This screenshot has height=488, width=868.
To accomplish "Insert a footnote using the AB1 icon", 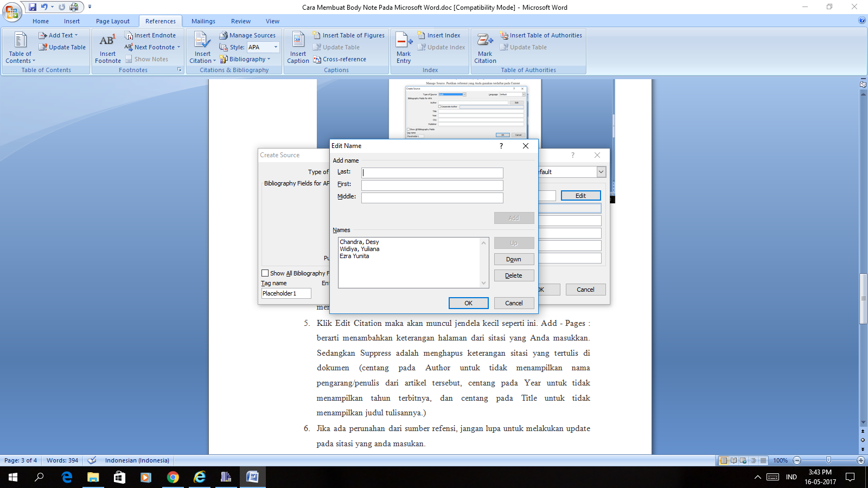I will pyautogui.click(x=107, y=46).
